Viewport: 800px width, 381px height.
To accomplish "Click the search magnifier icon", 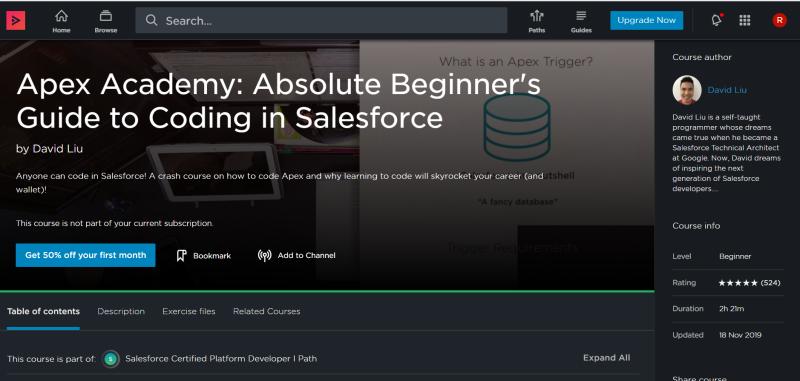I will (152, 20).
